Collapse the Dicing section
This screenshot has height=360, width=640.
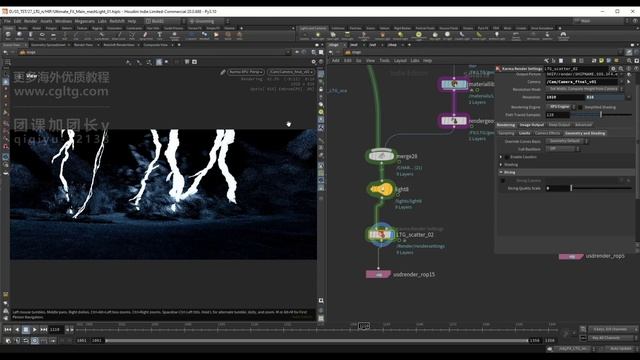point(500,172)
